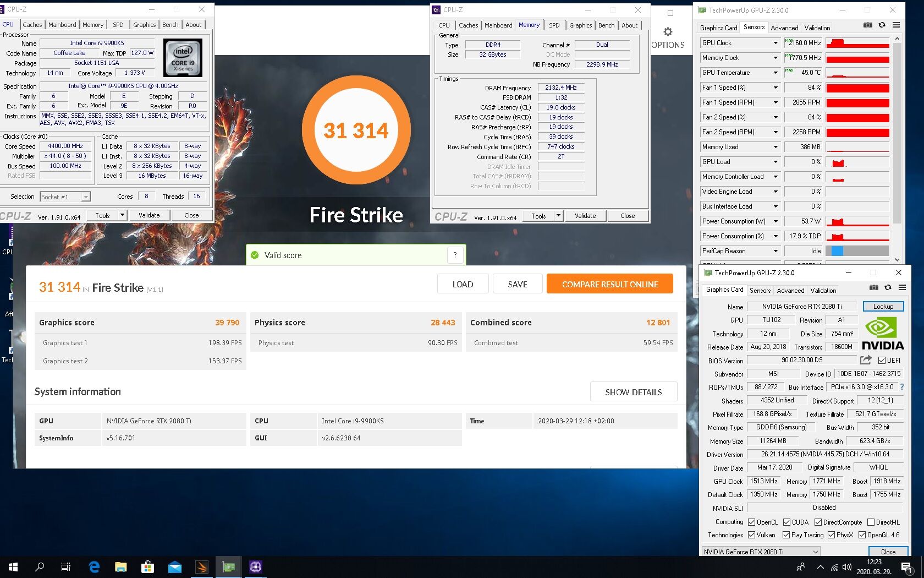Open hamburger menu in GPU-Z Sensors window
Screen dimensions: 924x578
tap(896, 25)
